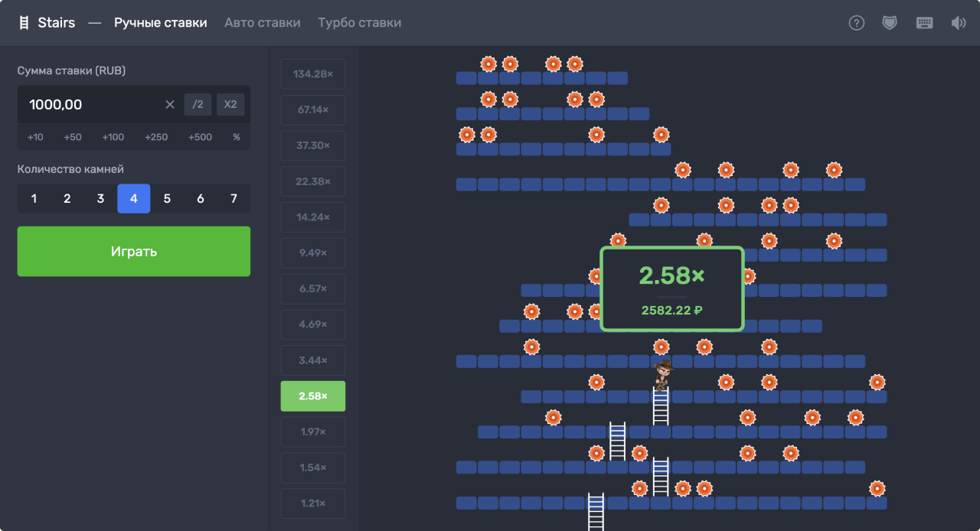The image size is (980, 531).
Task: Choose 1 stone option
Action: pyautogui.click(x=34, y=199)
